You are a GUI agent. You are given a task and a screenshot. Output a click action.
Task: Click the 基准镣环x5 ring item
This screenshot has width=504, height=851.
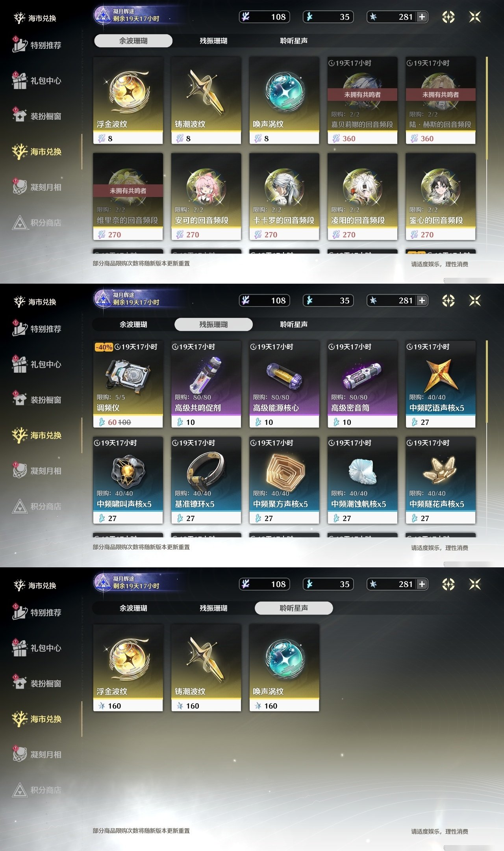[x=206, y=480]
